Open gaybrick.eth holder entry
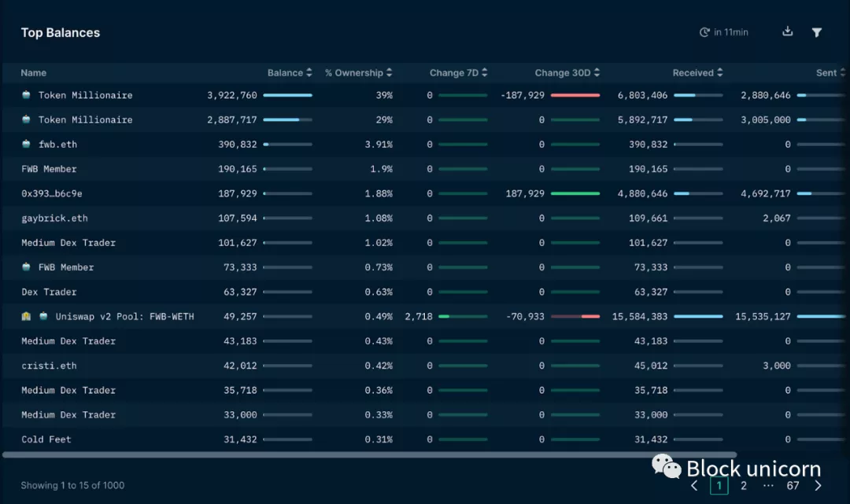The image size is (850, 504). pyautogui.click(x=54, y=218)
